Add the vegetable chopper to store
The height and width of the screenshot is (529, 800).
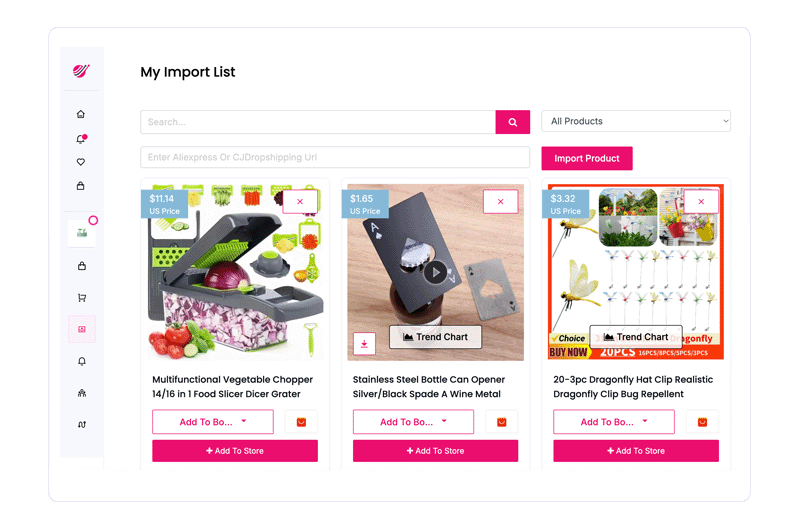click(x=235, y=451)
